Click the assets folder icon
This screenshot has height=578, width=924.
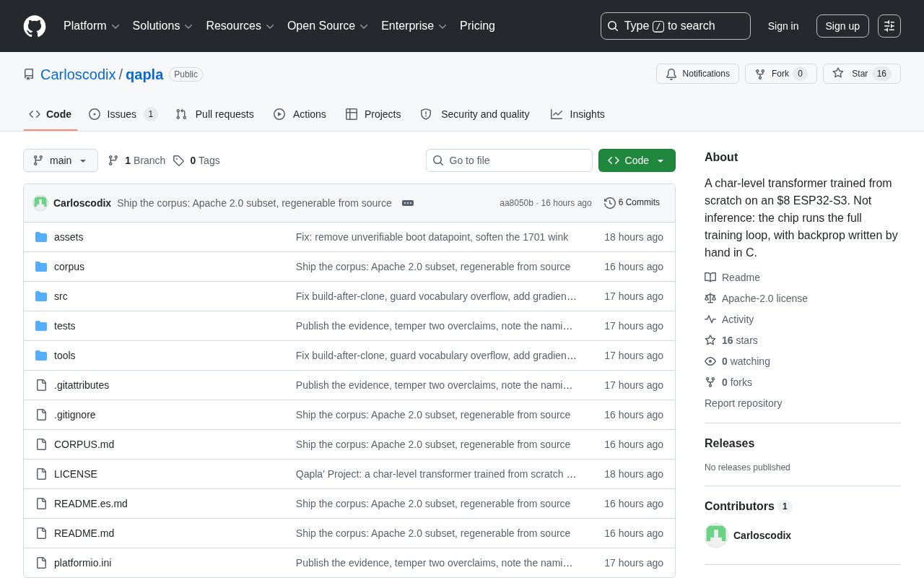tap(41, 237)
